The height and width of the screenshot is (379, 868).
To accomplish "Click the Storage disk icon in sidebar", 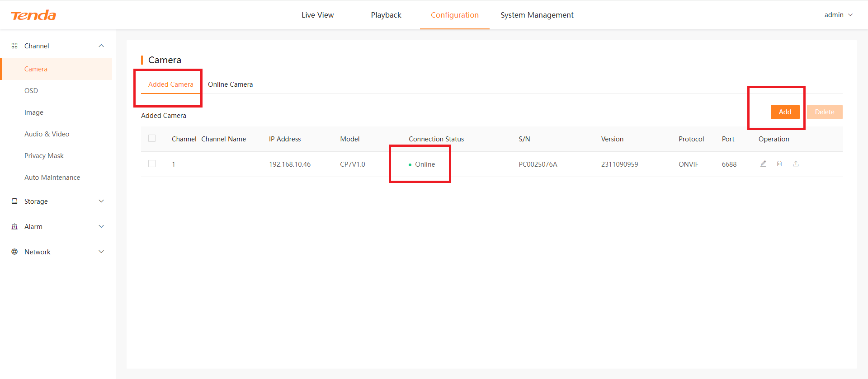I will point(14,201).
